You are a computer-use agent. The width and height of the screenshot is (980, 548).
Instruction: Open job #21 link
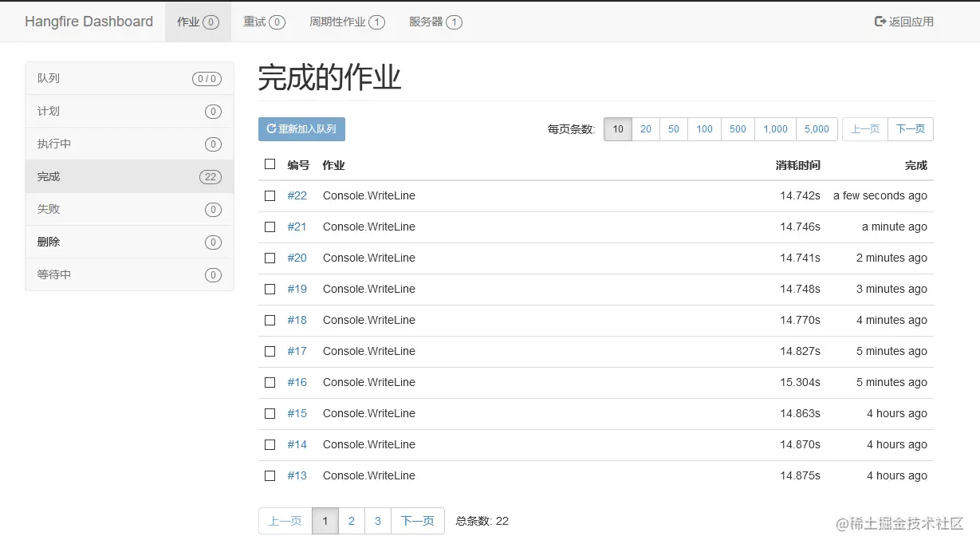(x=297, y=227)
